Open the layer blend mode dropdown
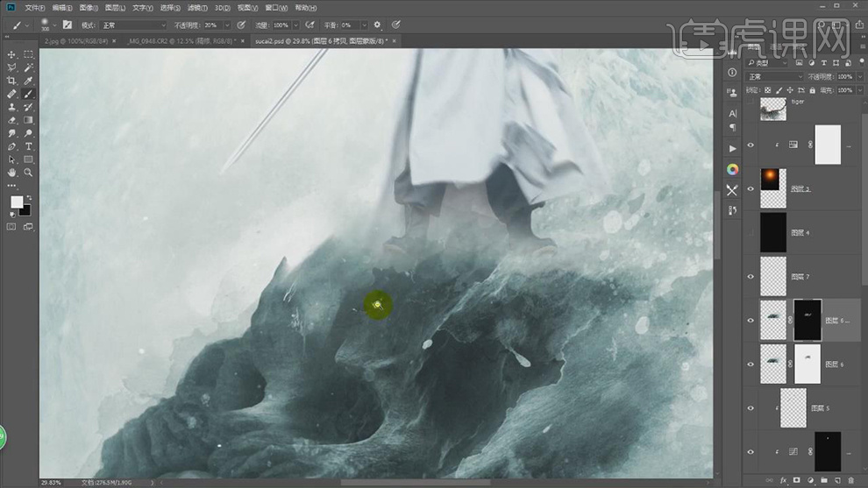The height and width of the screenshot is (488, 868). (773, 77)
